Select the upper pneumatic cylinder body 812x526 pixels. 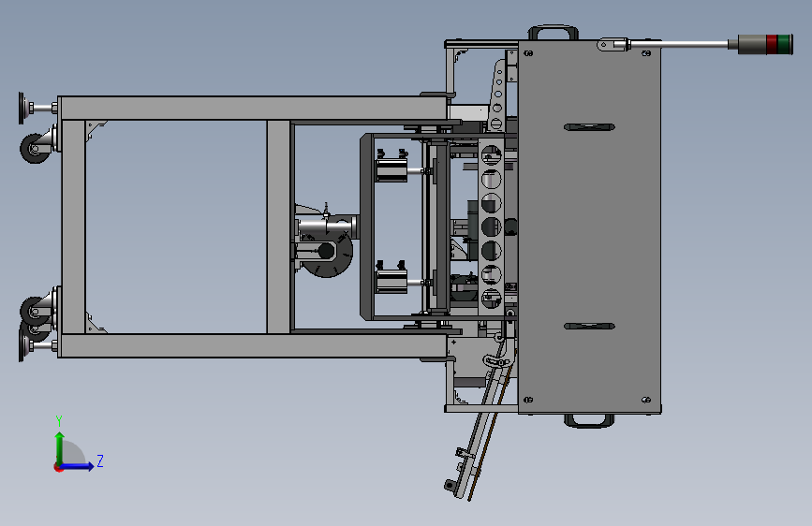[x=391, y=171]
